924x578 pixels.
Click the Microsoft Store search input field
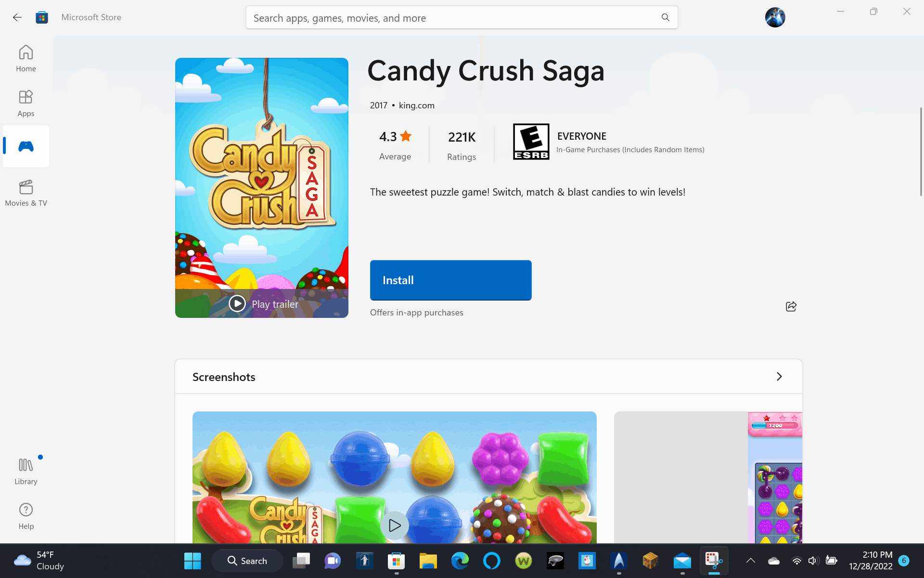click(462, 18)
